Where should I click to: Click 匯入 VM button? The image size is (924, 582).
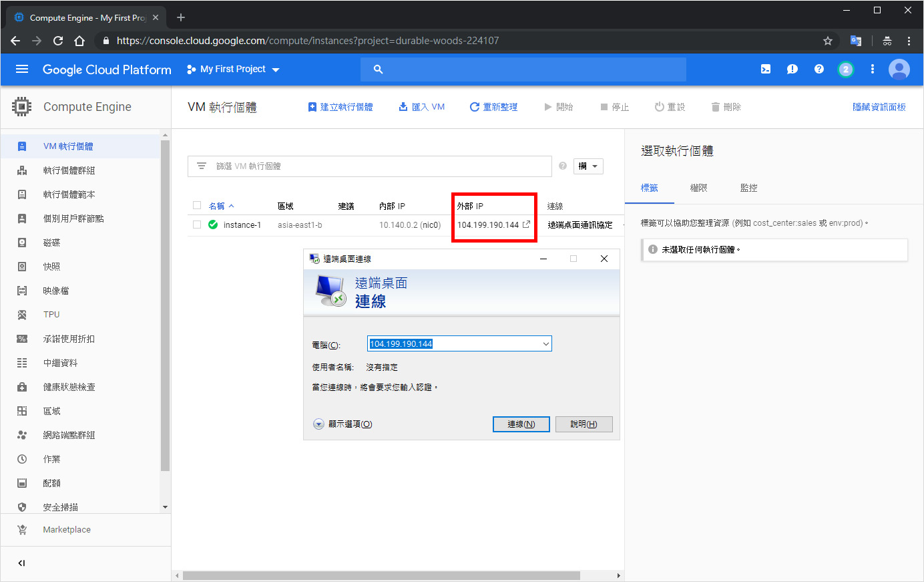coord(422,107)
